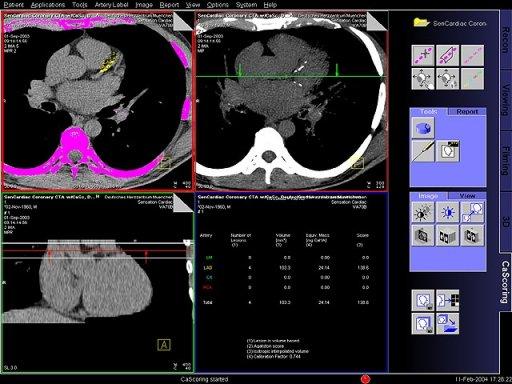The image size is (512, 384).
Task: Click the delete lesion marker icon with X
Action: tap(423, 55)
